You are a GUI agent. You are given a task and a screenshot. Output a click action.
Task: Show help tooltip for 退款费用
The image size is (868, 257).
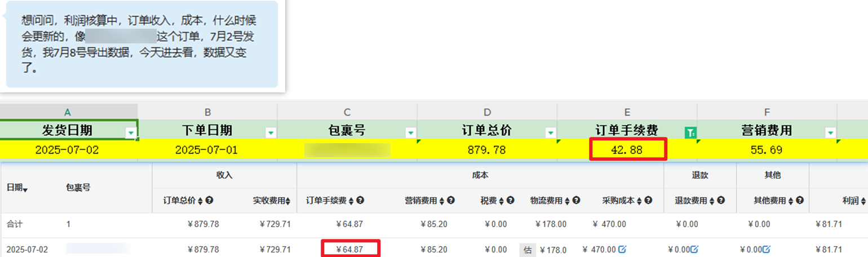point(721,200)
